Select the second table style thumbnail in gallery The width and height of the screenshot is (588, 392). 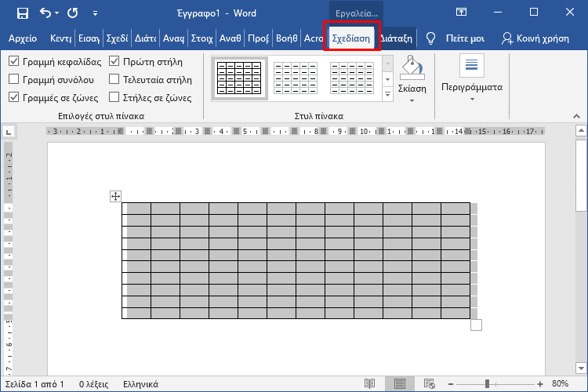(x=296, y=78)
